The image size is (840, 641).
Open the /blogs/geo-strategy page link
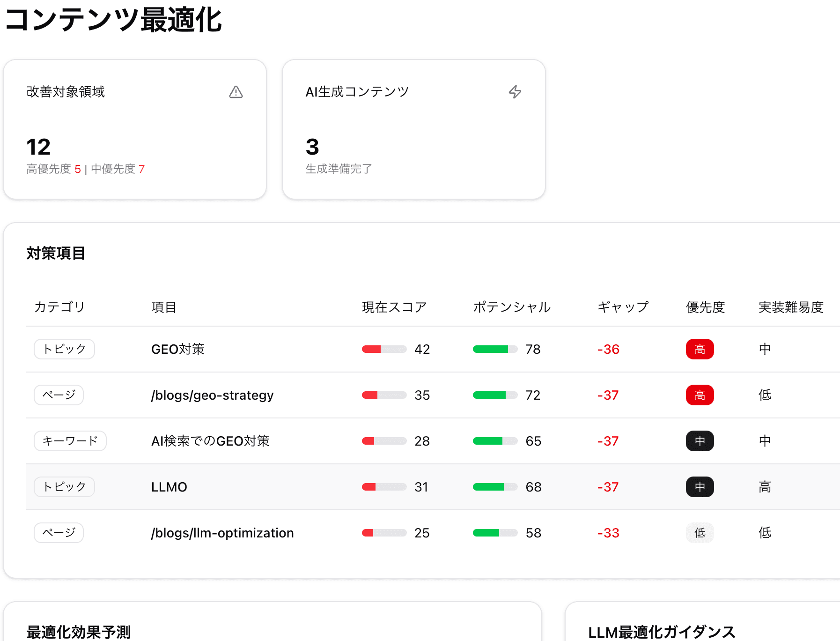pos(212,395)
